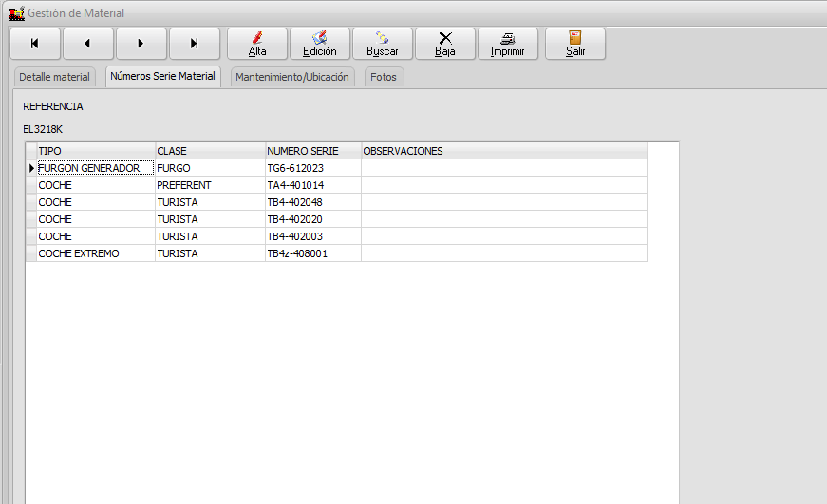Click the CLASE column header
827x504 pixels.
(x=210, y=151)
